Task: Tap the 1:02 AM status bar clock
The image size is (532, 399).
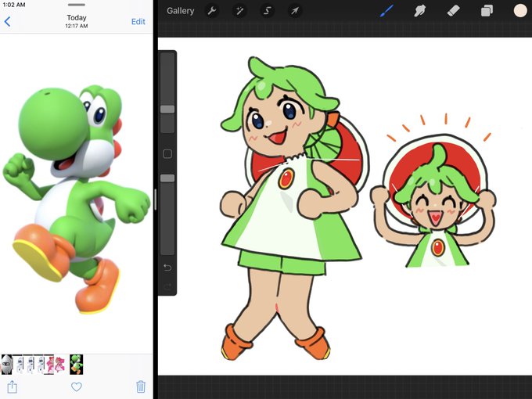Action: [14, 5]
